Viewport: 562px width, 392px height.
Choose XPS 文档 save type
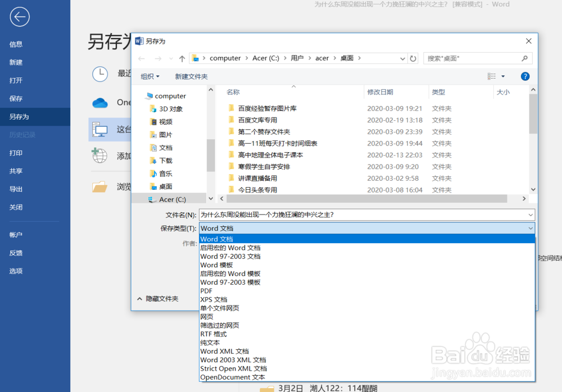(367, 299)
